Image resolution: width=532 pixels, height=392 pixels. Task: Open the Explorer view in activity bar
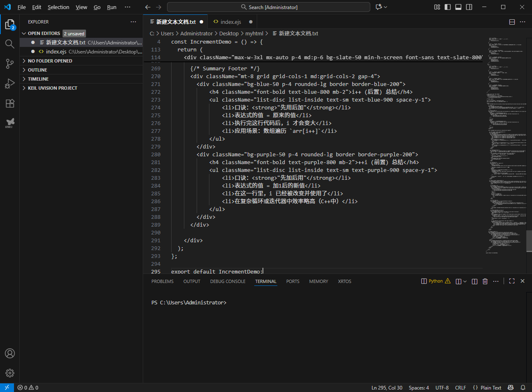10,25
